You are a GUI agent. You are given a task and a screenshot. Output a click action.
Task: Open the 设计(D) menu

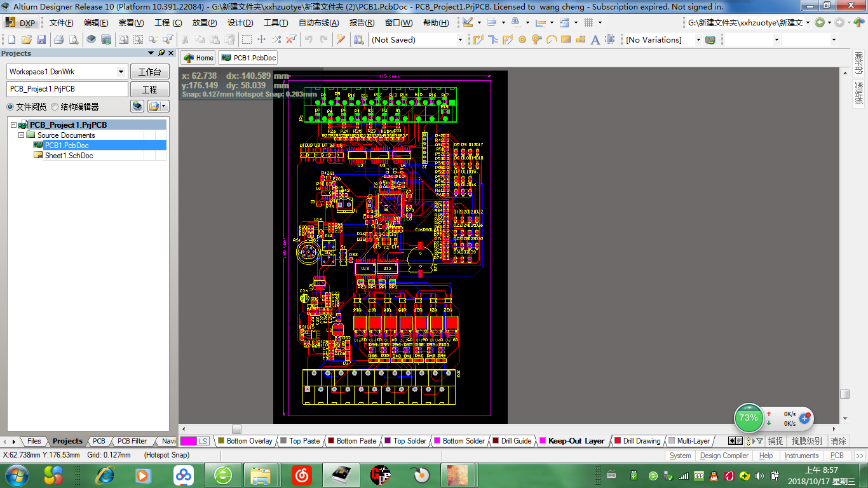pyautogui.click(x=240, y=23)
